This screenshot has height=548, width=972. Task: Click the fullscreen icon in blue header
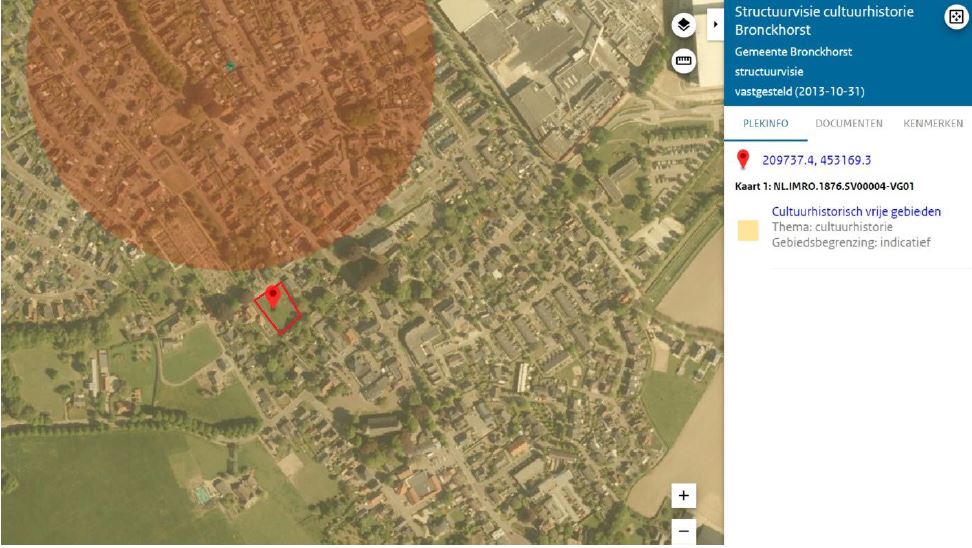(956, 17)
